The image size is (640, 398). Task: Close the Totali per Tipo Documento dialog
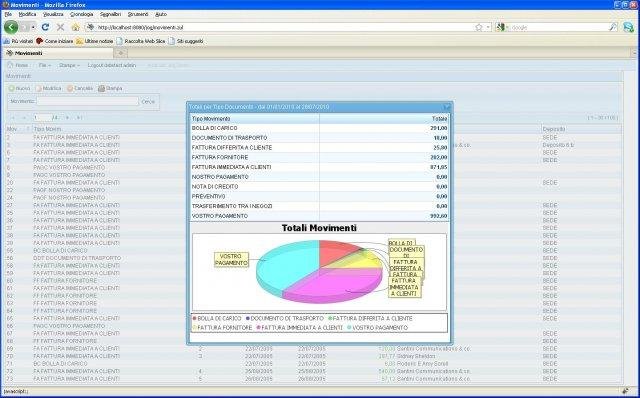click(x=447, y=107)
